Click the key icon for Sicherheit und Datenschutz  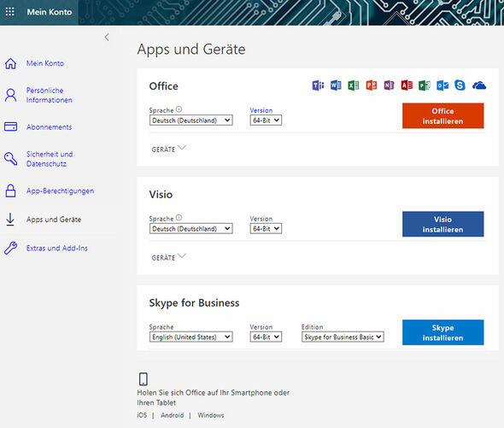(x=10, y=159)
